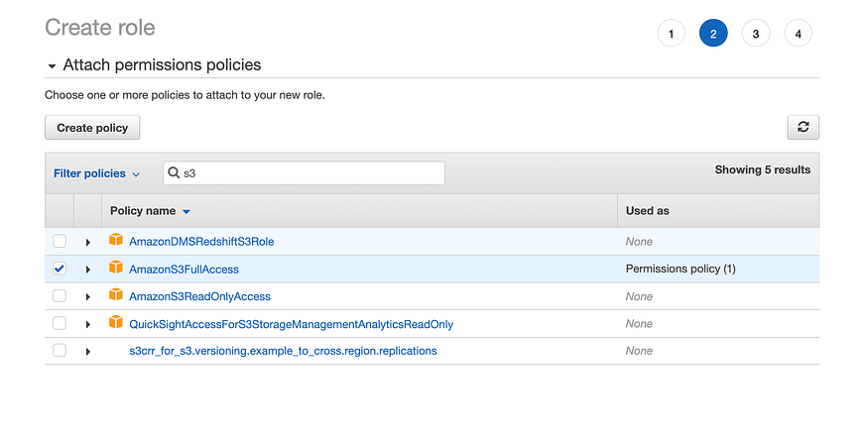The width and height of the screenshot is (868, 438).
Task: Click the AmazonDMSRedshiftS3Role orange policy icon
Action: pos(116,241)
